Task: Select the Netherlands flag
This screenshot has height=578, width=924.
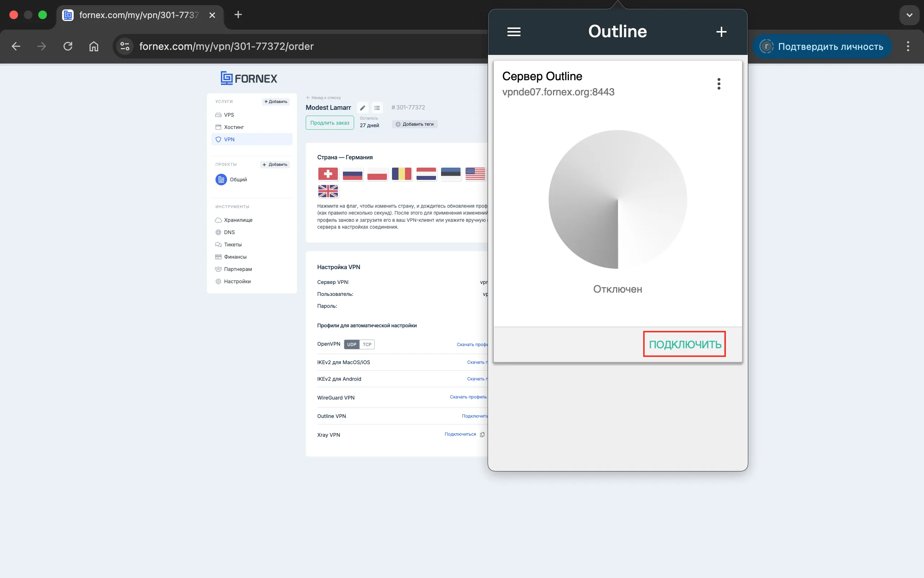Action: [426, 174]
